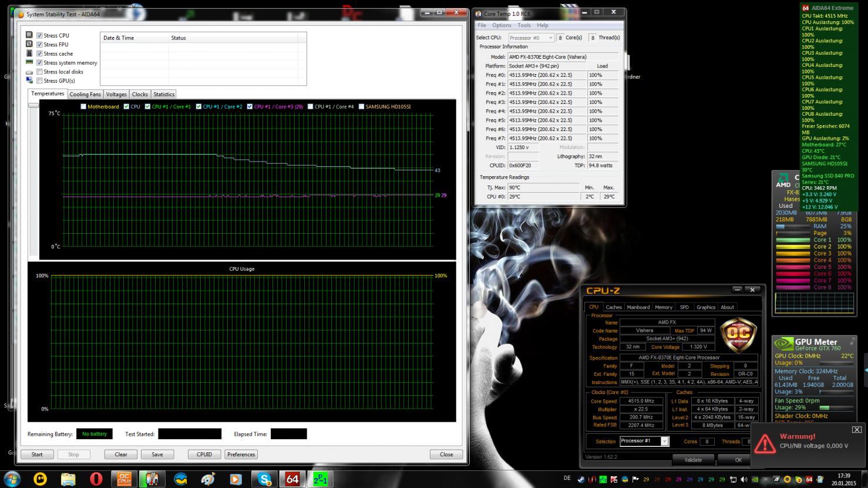The width and height of the screenshot is (868, 488).
Task: Click the system memory stick icon
Action: (x=29, y=62)
